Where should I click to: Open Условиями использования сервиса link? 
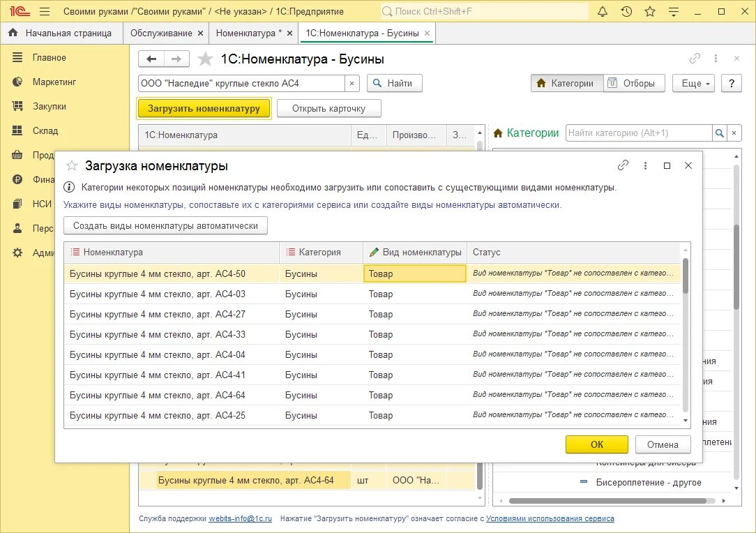[x=550, y=518]
